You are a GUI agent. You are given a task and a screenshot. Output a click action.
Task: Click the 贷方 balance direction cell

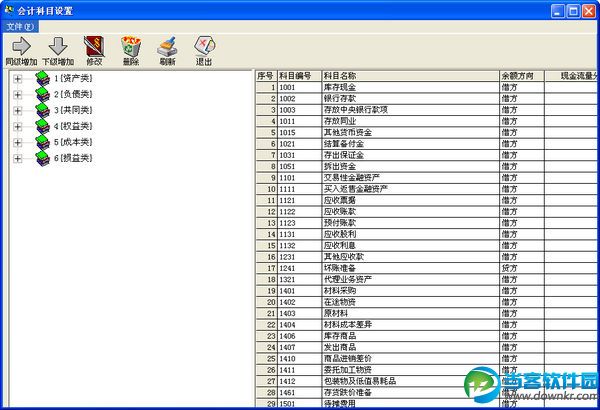[x=522, y=268]
